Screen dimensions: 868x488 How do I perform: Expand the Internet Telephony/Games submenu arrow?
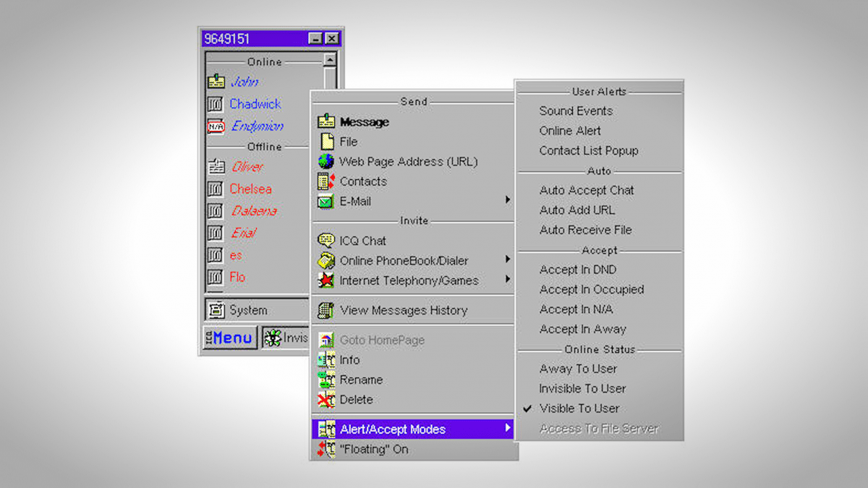click(x=508, y=279)
